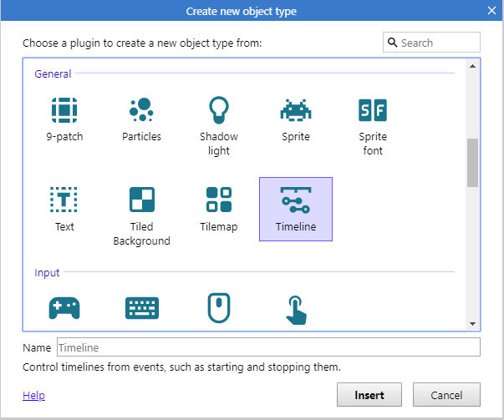Choose the Gamepad input icon

tap(64, 308)
